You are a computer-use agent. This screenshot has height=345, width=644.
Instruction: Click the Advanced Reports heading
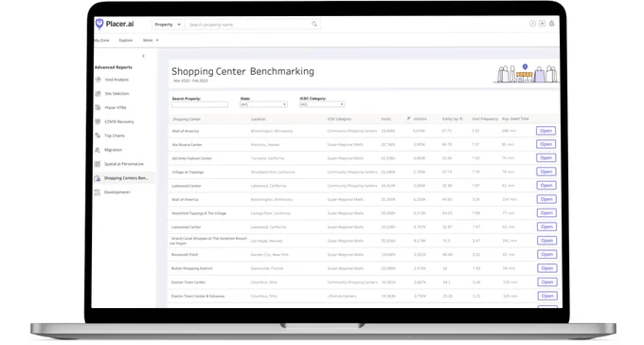[x=114, y=67]
